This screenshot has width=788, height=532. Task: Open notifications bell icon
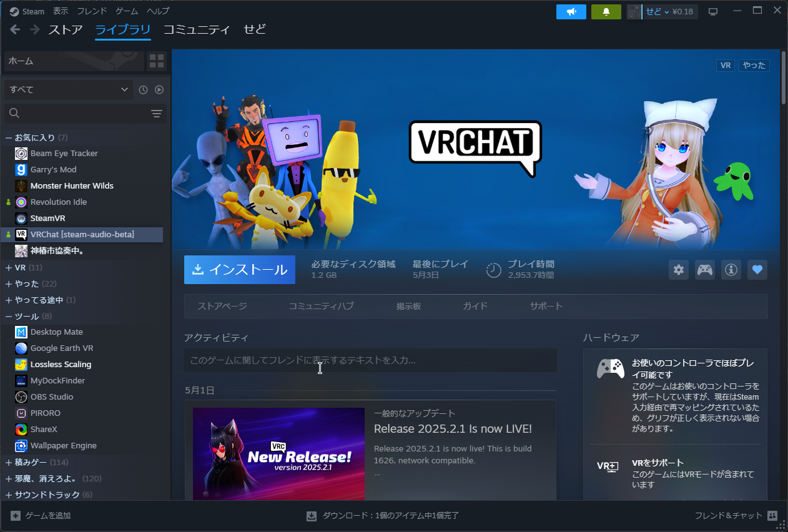[606, 12]
